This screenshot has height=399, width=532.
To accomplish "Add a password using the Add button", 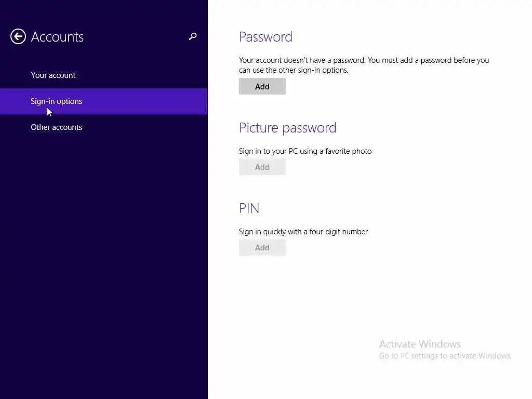I will [x=262, y=87].
